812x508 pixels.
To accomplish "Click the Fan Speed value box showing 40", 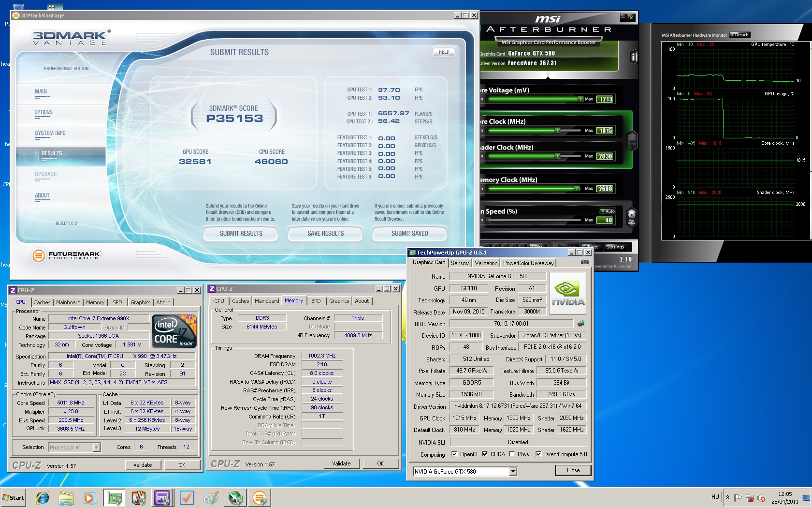I will click(x=606, y=220).
